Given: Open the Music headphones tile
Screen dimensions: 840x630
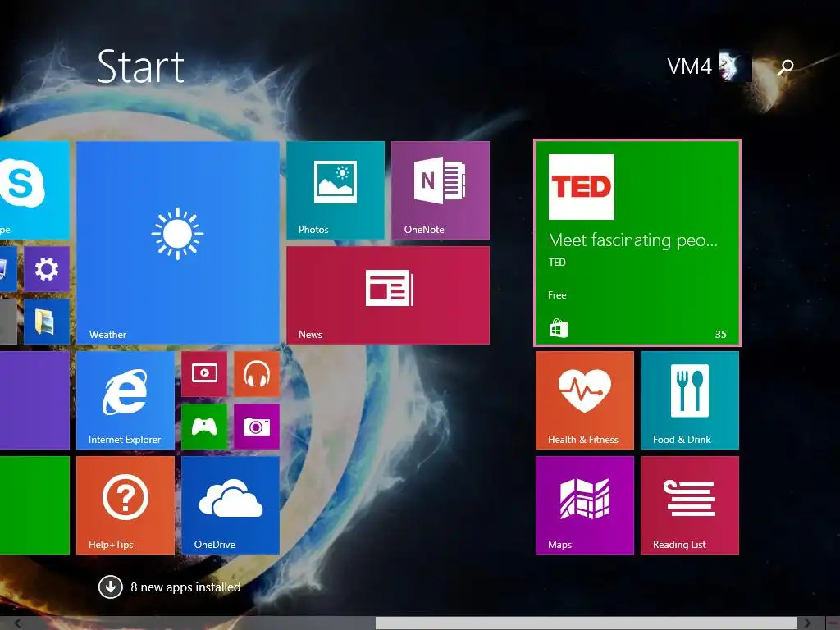Looking at the screenshot, I should [x=257, y=374].
